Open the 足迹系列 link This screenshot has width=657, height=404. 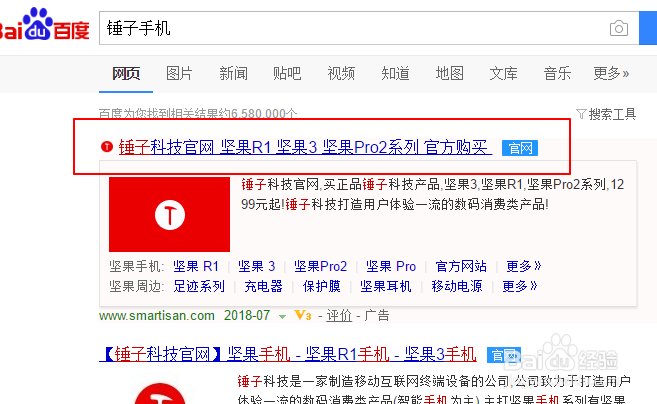point(199,287)
